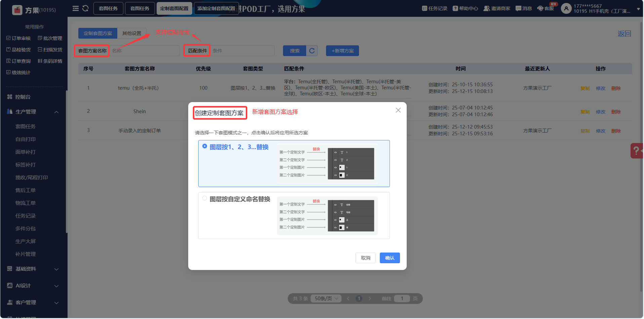Open 任务记录 in the top bar
This screenshot has height=319, width=644.
click(435, 8)
